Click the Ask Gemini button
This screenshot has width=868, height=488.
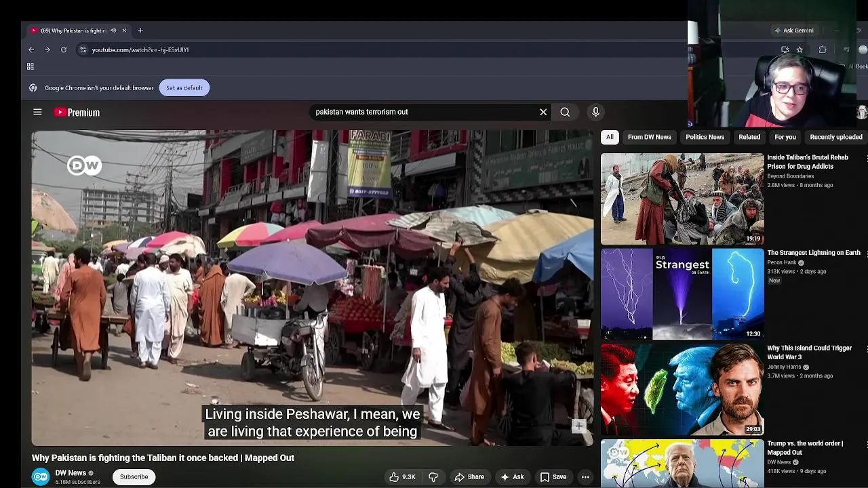794,30
